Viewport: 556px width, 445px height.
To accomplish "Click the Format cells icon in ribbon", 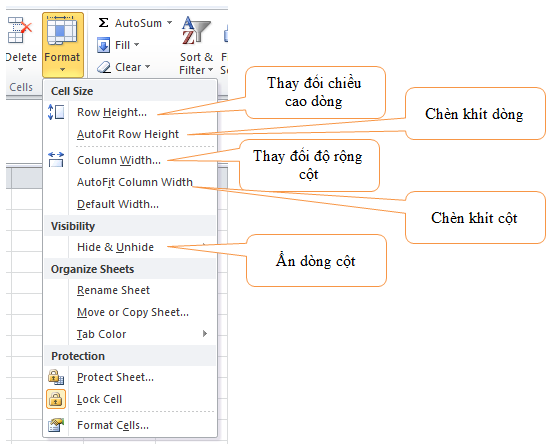I will 62,30.
